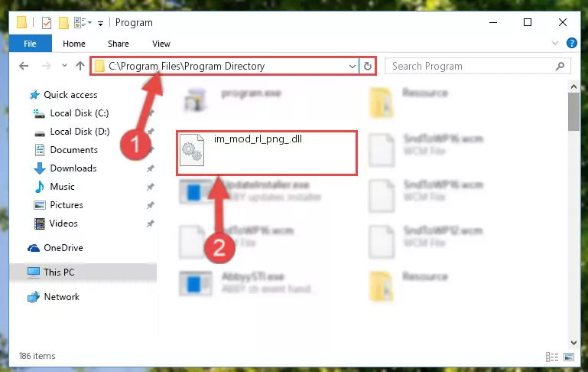The image size is (588, 372).
Task: Select the AbbyySTI.exe file
Action: click(x=248, y=282)
